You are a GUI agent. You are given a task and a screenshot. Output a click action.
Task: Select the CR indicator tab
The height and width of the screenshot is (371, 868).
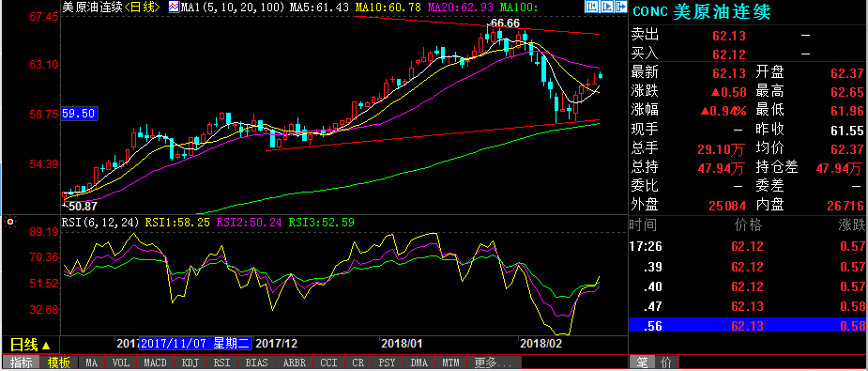coord(358,363)
